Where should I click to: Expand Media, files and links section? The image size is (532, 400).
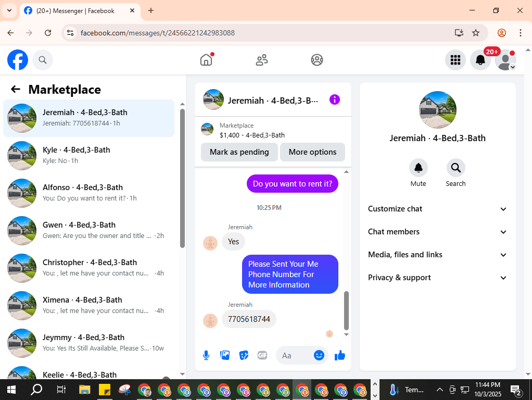pos(437,255)
